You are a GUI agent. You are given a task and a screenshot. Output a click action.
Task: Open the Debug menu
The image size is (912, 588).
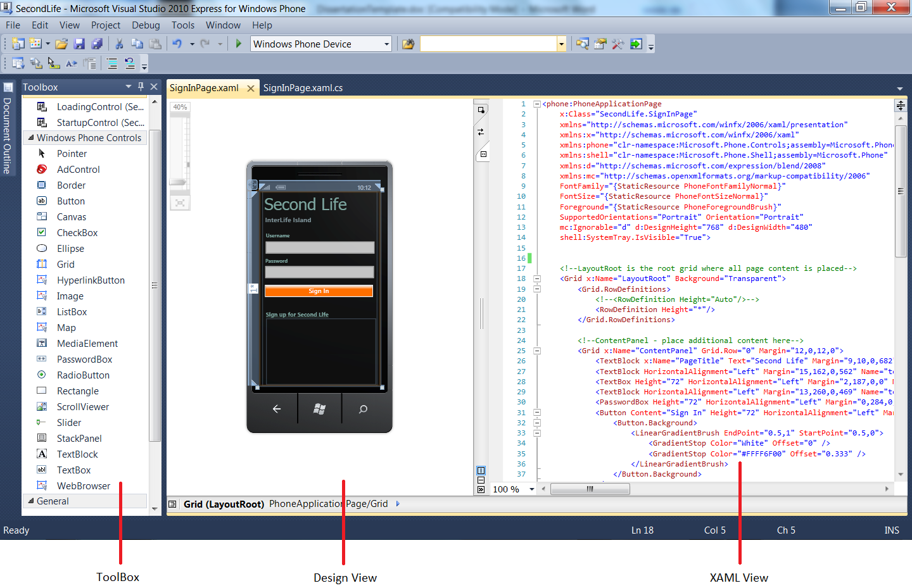point(146,25)
